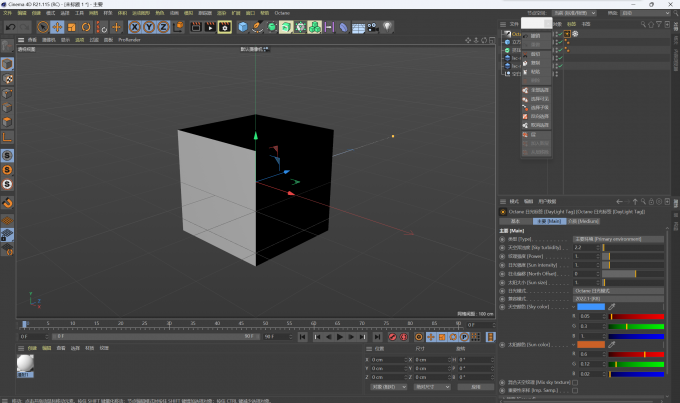Click red Autokeying button
This screenshot has width=680, height=403.
coord(404,337)
